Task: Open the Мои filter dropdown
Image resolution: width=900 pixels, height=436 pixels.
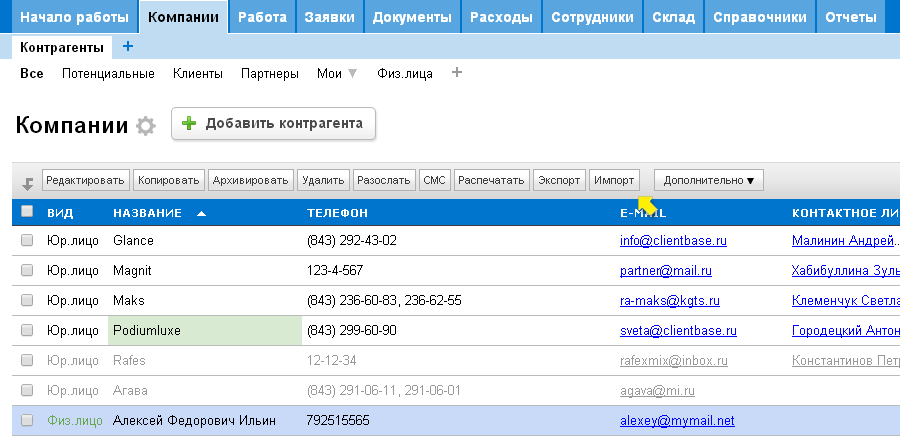Action: tap(336, 73)
